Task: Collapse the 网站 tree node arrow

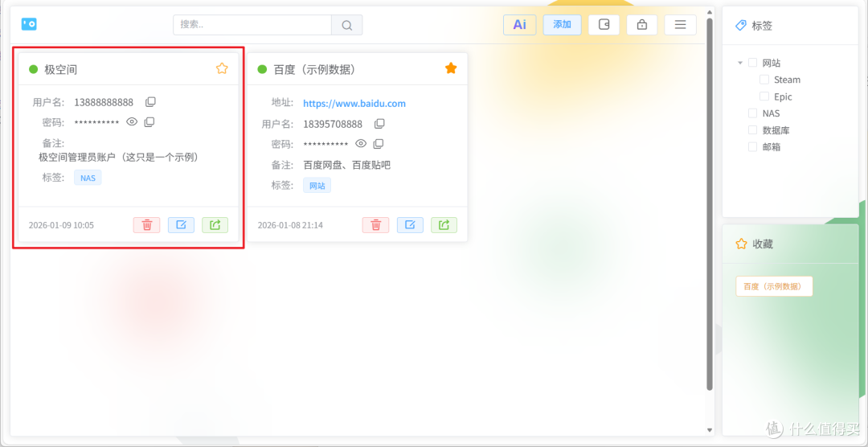Action: 740,64
